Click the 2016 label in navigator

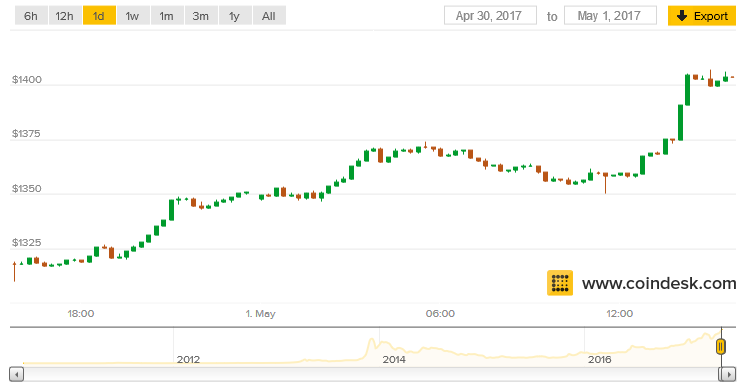coord(600,360)
